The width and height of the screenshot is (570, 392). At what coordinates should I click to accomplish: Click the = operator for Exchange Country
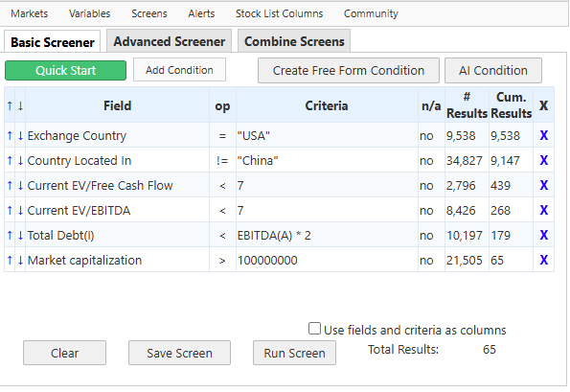222,136
